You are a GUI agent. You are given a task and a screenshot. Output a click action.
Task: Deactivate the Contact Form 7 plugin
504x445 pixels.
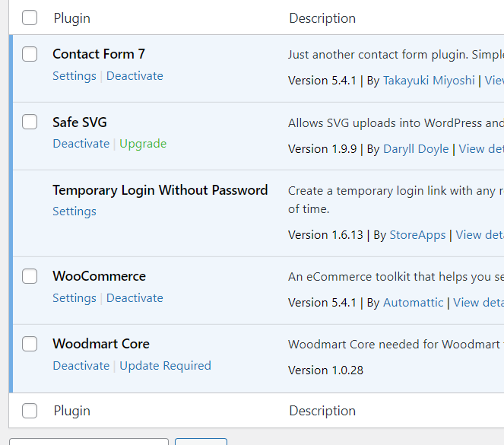(x=135, y=76)
